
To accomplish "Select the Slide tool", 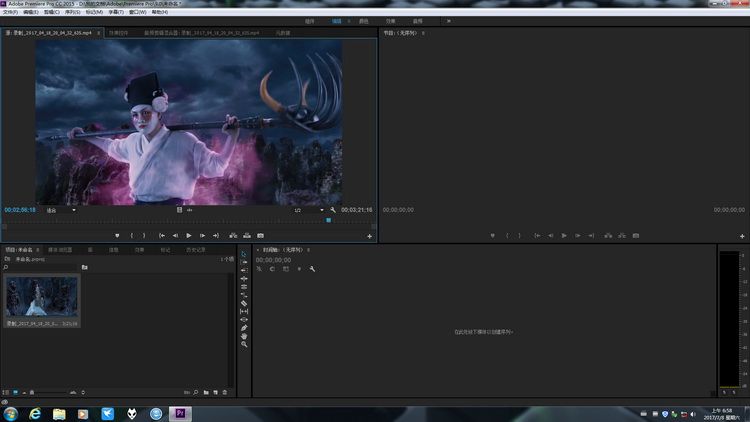I will pos(244,319).
